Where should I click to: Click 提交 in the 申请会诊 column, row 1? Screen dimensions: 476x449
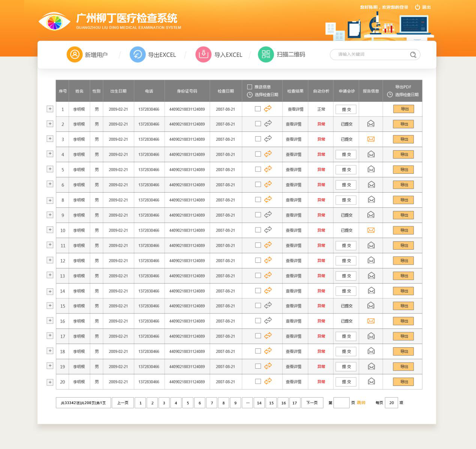pos(345,109)
